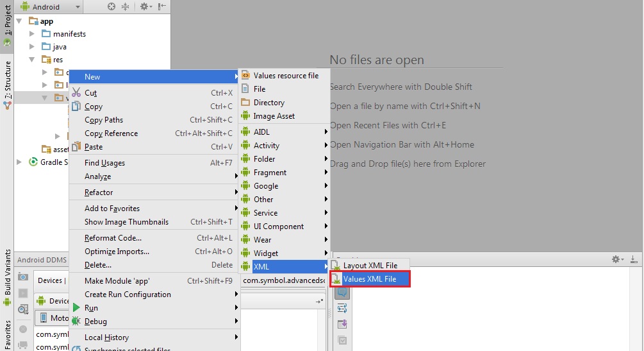The image size is (644, 351).
Task: Click the scroll to end download-arrow icon
Action: pos(634,259)
